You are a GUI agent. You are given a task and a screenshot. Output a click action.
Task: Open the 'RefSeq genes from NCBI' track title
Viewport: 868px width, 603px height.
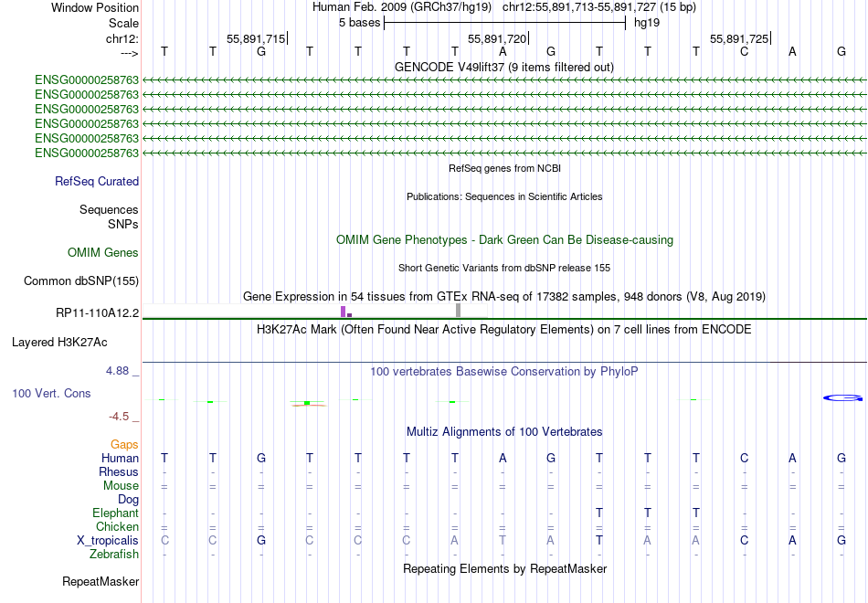coord(504,168)
